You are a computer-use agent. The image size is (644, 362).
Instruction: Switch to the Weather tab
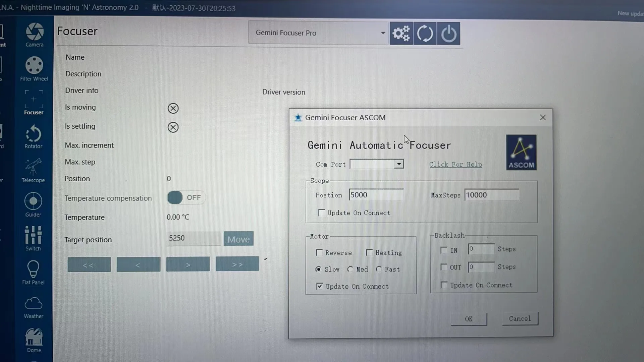[33, 307]
